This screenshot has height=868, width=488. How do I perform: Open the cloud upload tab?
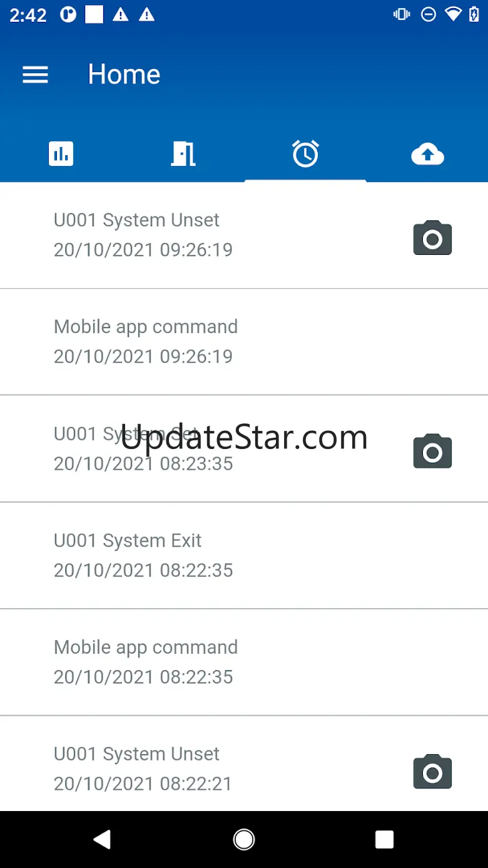[428, 154]
